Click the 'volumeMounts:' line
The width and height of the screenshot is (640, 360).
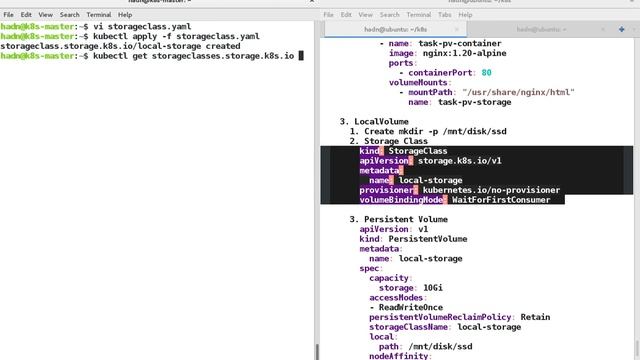pos(420,82)
